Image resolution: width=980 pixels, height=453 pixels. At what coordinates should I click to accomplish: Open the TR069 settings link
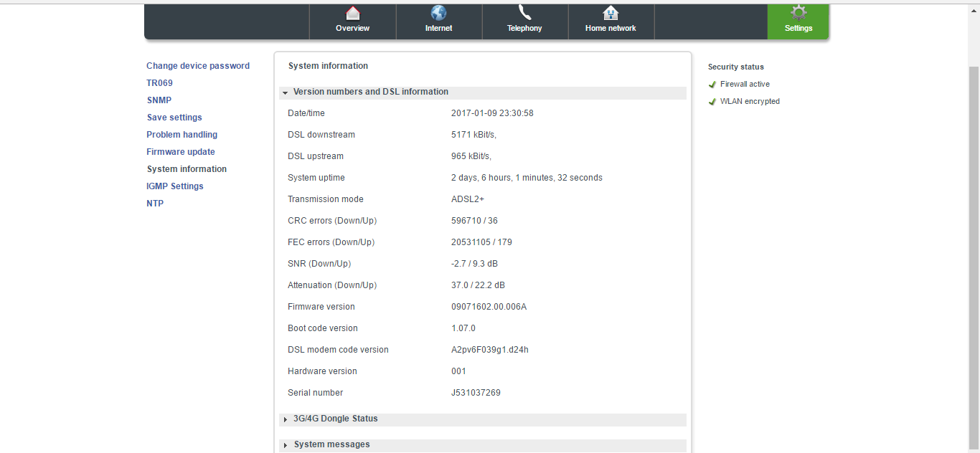pos(159,83)
